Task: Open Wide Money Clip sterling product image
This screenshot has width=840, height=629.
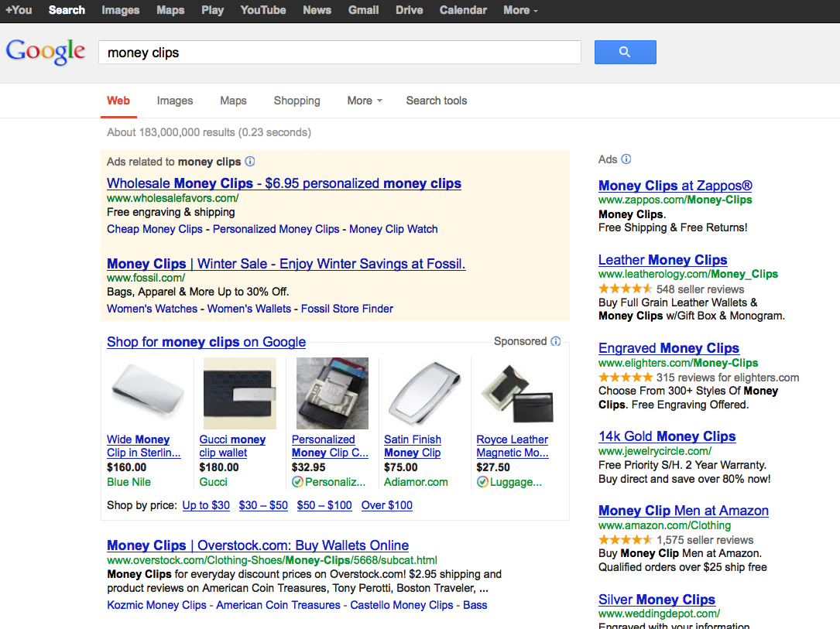Action: (148, 394)
